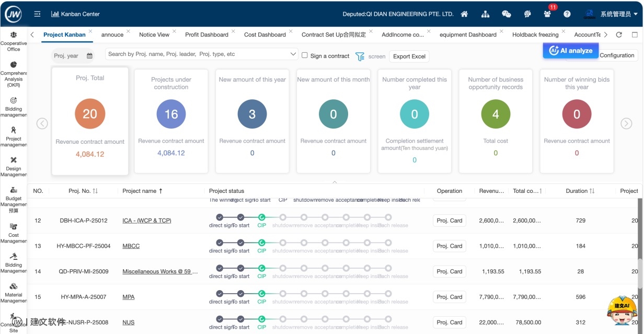Toggle the Sign a contract checkbox
The image size is (644, 334).
click(305, 55)
